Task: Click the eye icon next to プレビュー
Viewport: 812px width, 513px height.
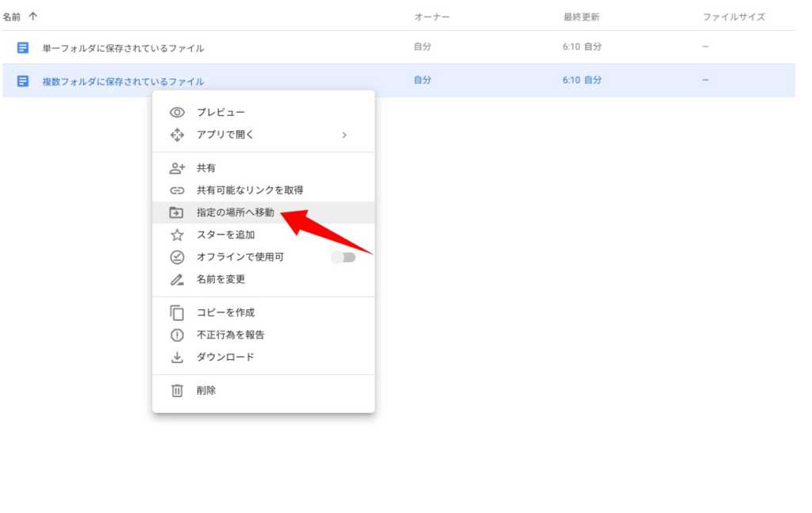Action: coord(177,113)
